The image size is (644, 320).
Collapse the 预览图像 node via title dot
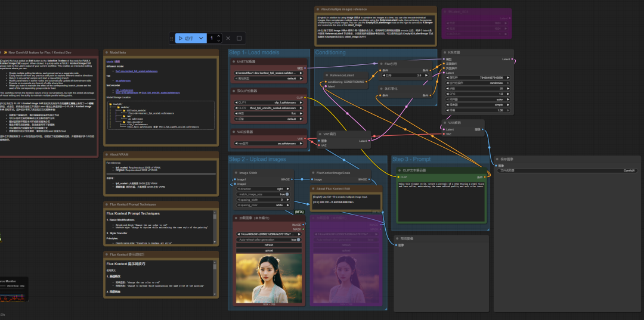397,238
